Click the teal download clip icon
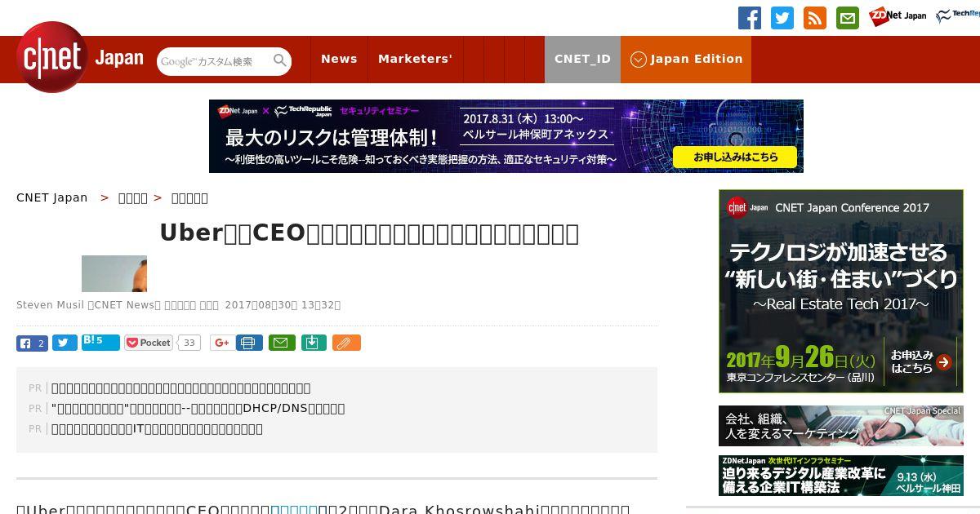980x514 pixels. coord(314,343)
